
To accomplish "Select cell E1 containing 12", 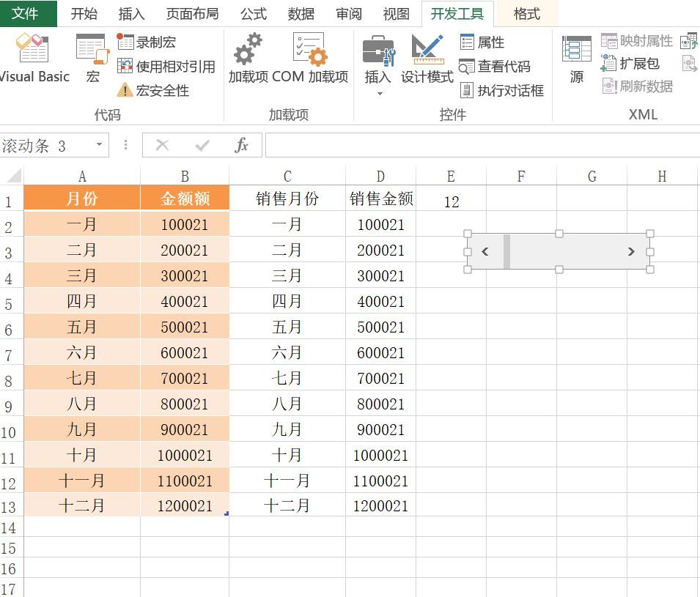I will 451,198.
